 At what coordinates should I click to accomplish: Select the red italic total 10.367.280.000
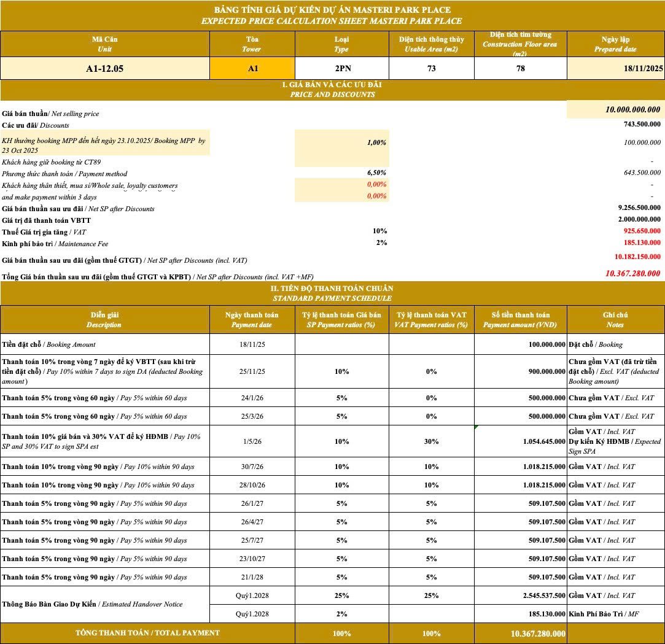[632, 274]
